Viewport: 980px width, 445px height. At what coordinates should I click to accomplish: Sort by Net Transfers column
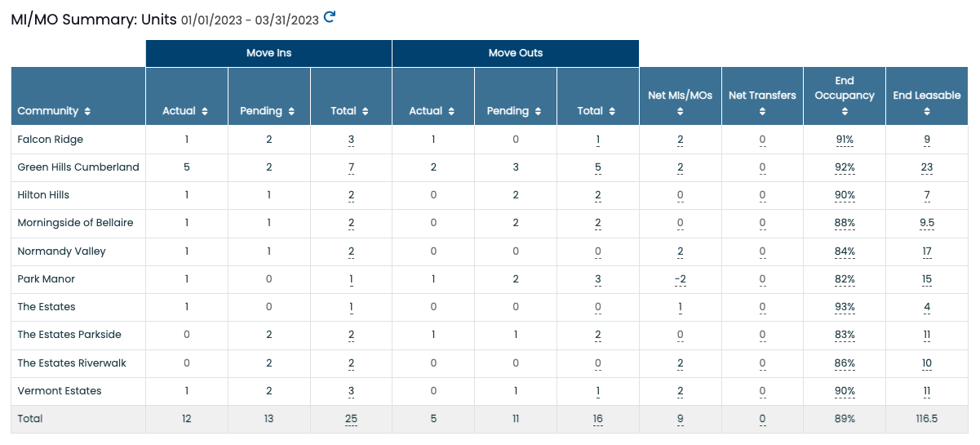(x=762, y=111)
